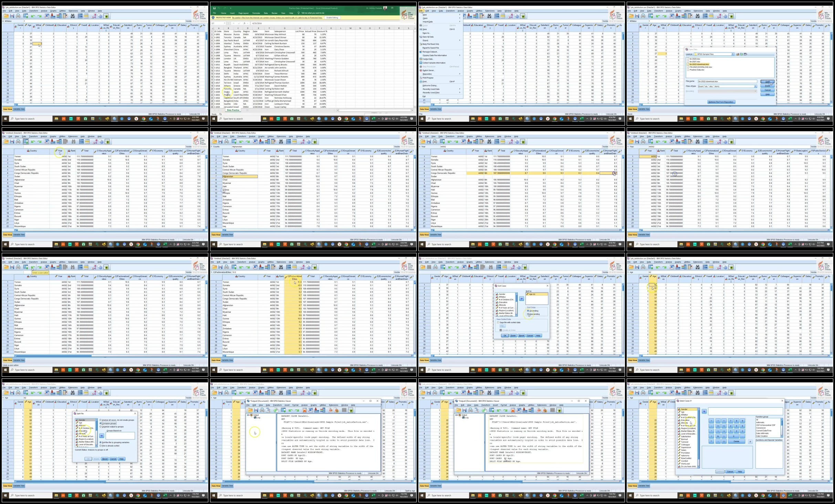Click Reset in the Split File dialog
Viewport: 835px width, 504px height.
(x=105, y=459)
